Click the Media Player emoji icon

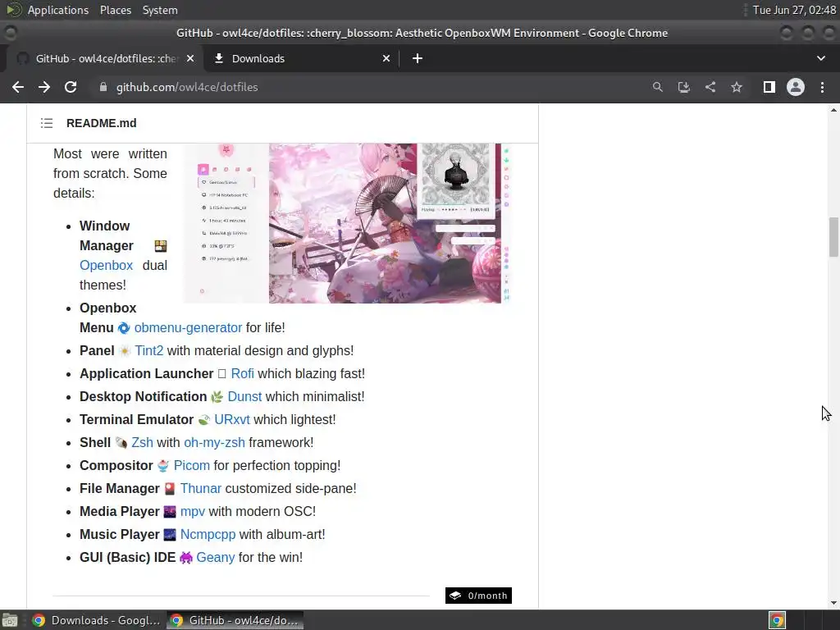click(170, 512)
